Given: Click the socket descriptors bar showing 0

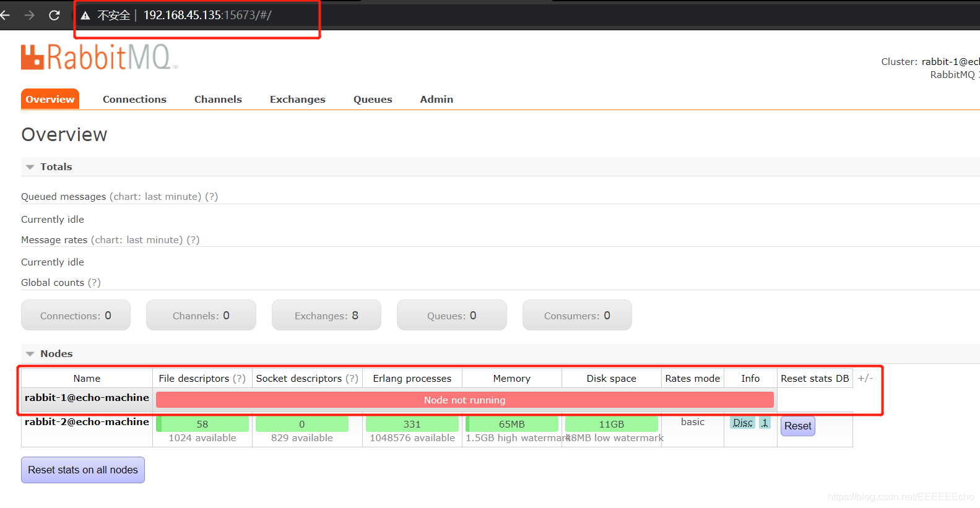Looking at the screenshot, I should coord(302,424).
